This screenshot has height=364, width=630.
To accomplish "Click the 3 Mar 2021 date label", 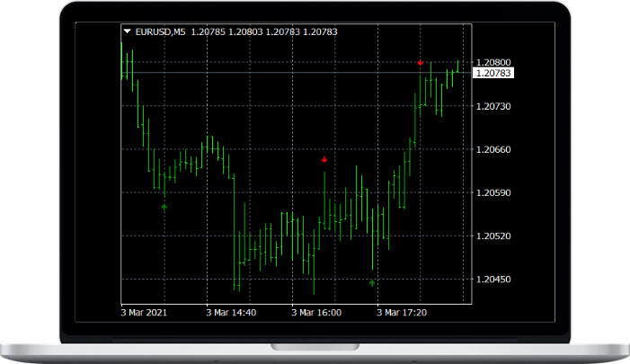I will (143, 313).
